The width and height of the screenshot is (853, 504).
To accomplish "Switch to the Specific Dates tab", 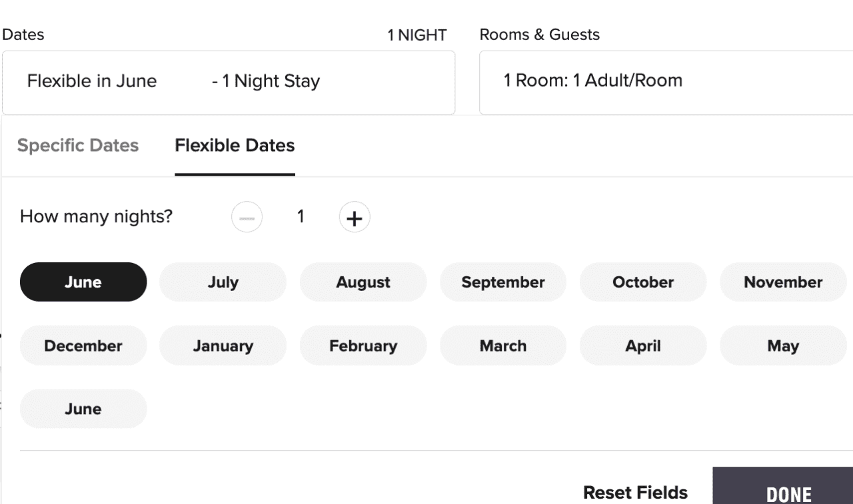I will 78,145.
